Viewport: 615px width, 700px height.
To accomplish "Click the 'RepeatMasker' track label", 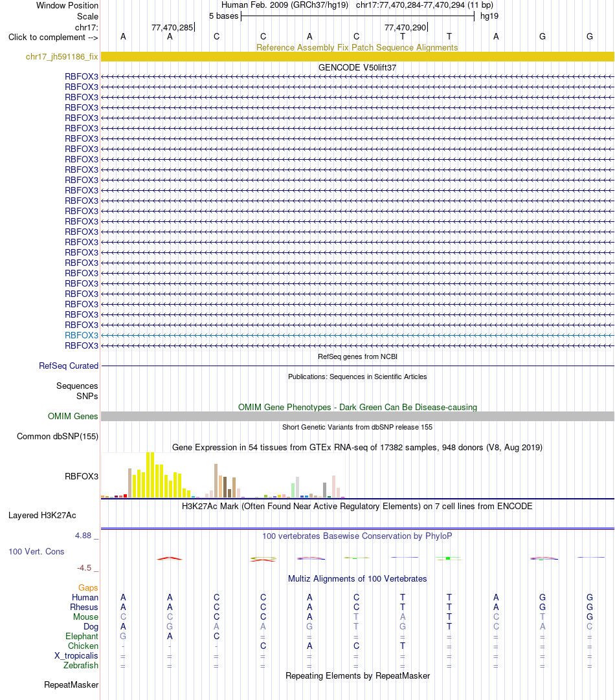I will (x=71, y=685).
